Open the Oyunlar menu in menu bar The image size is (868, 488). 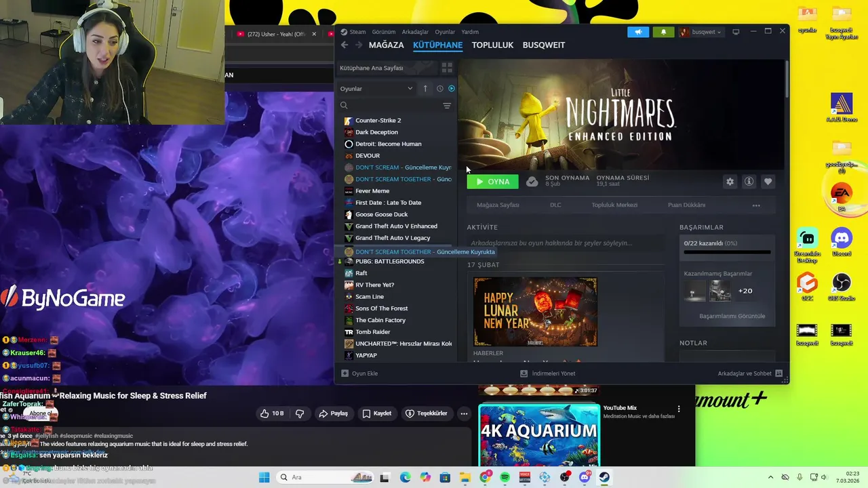tap(445, 32)
